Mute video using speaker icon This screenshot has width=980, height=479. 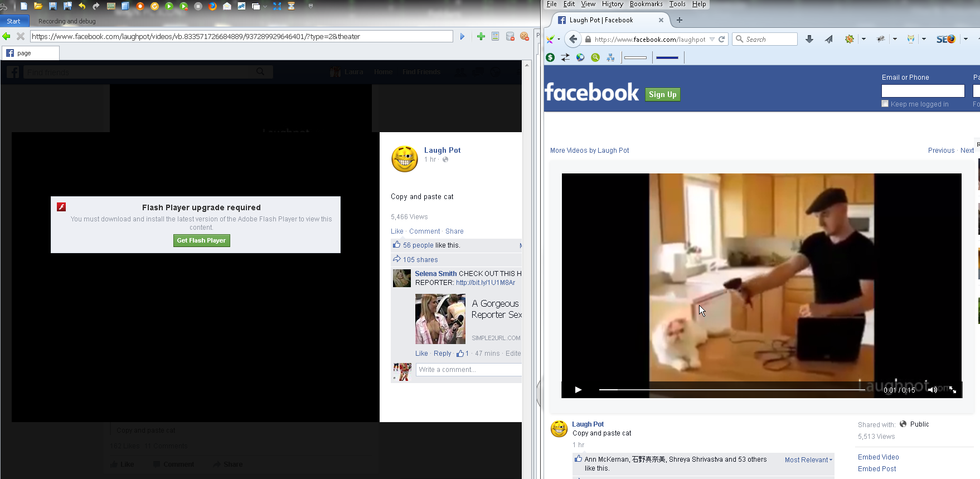point(932,390)
